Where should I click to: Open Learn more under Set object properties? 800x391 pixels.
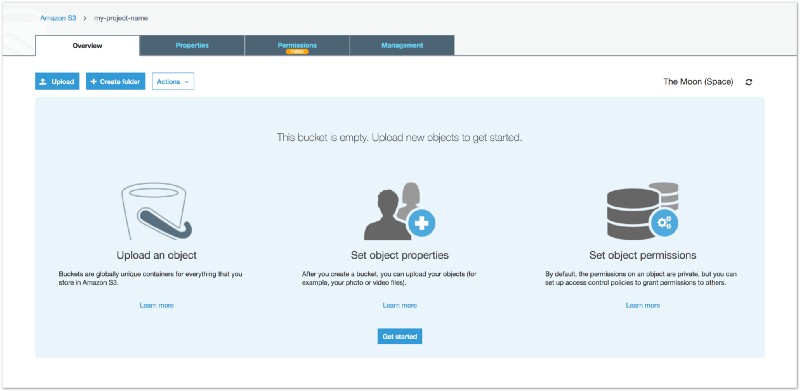[399, 305]
